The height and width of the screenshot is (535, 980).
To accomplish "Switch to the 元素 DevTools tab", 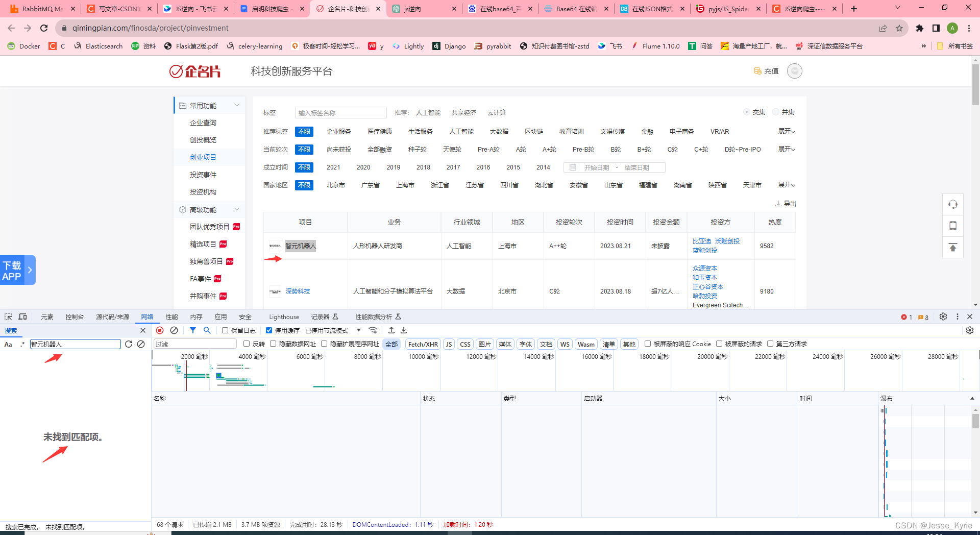I will click(47, 317).
